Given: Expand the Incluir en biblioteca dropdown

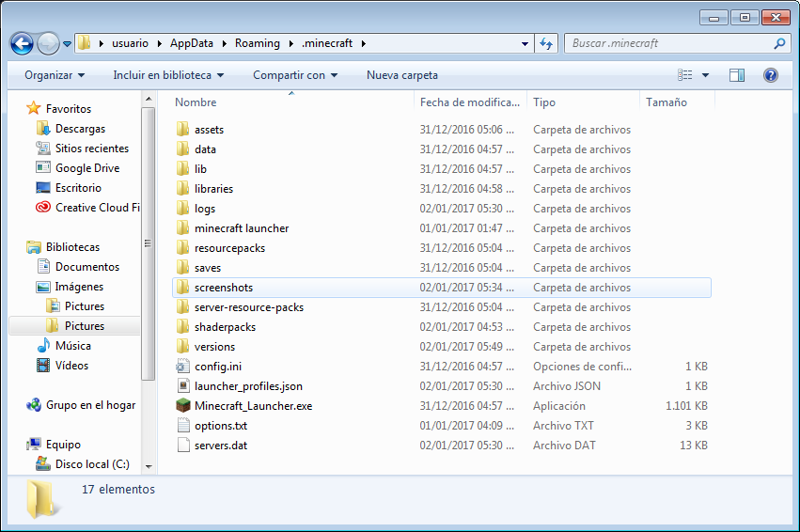Looking at the screenshot, I should point(168,75).
